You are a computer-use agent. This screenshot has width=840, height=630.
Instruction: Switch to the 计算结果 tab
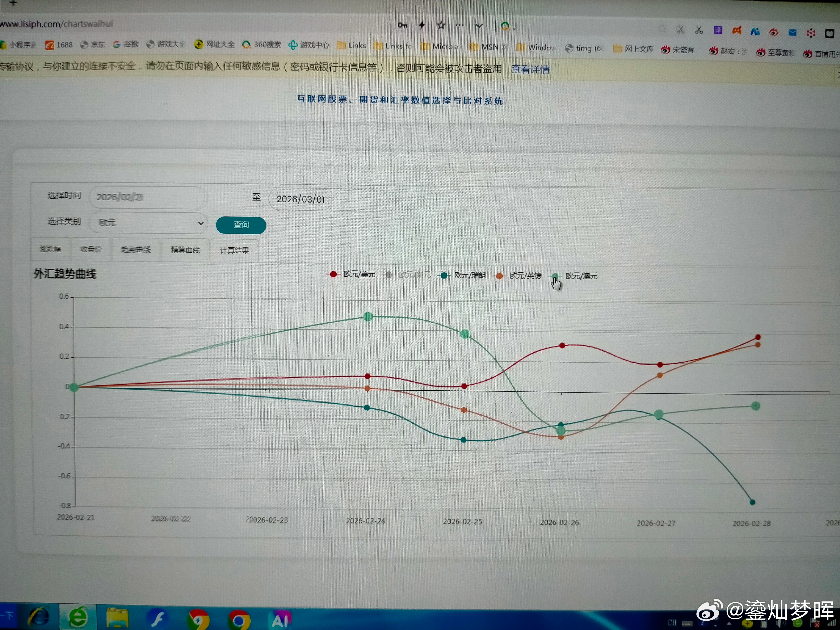point(234,251)
